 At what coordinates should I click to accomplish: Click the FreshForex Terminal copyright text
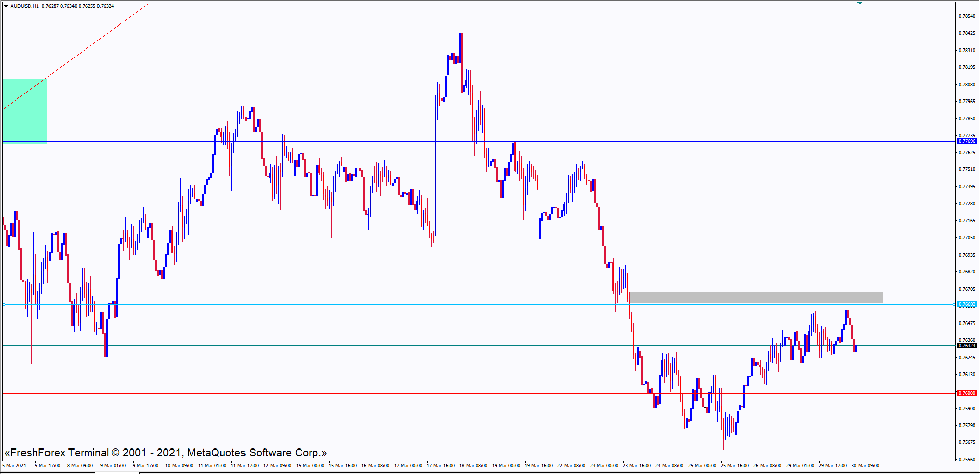(x=165, y=453)
